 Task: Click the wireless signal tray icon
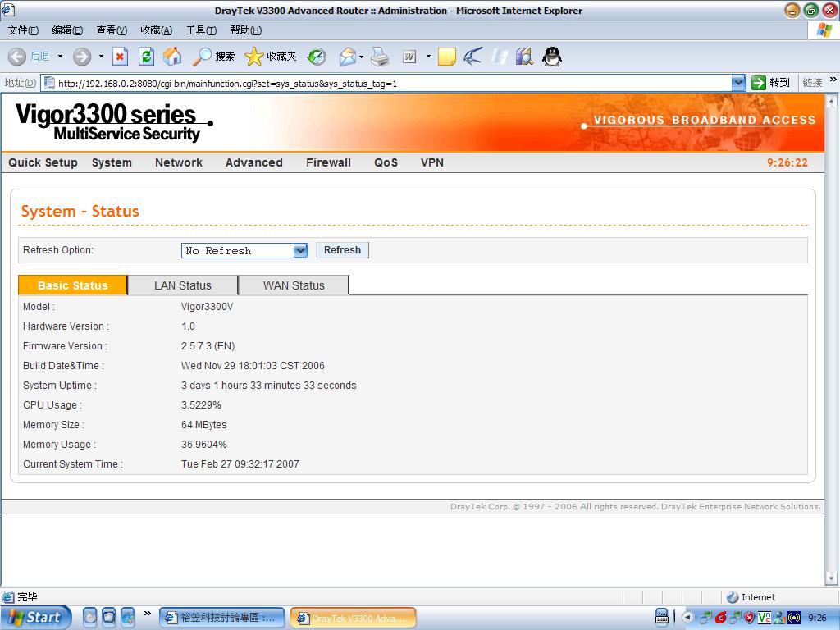coord(793,618)
